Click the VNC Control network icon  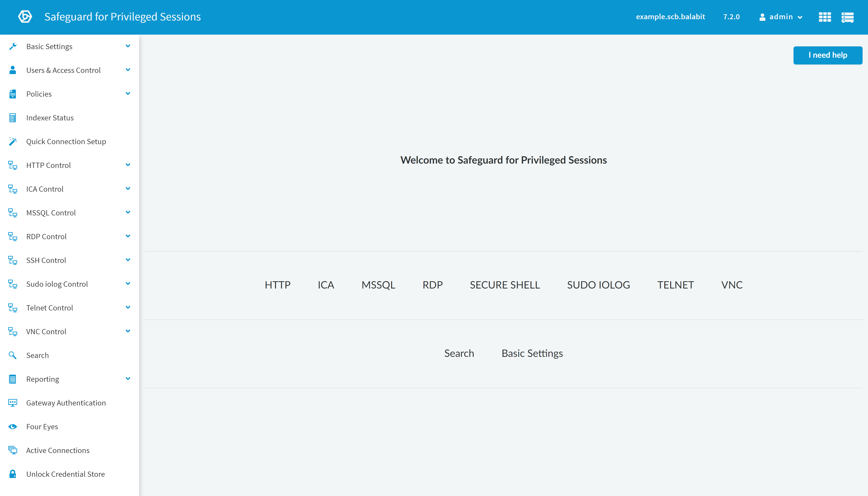[13, 331]
